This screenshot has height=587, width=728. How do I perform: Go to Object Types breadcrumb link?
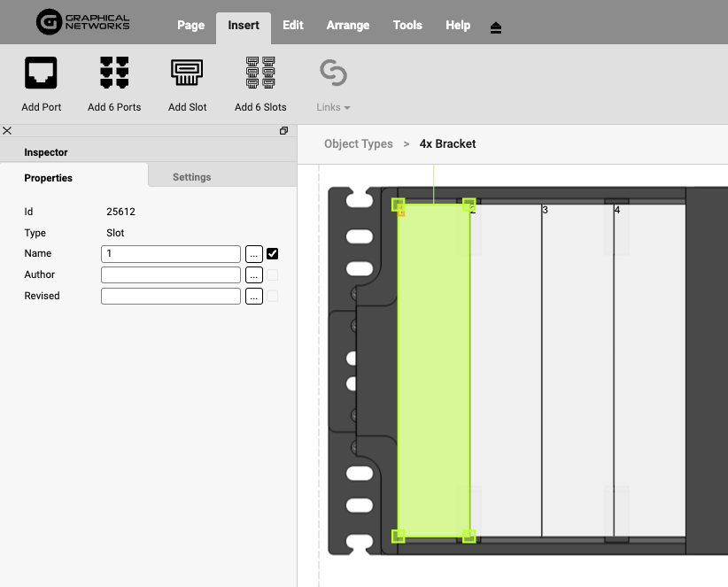(359, 143)
